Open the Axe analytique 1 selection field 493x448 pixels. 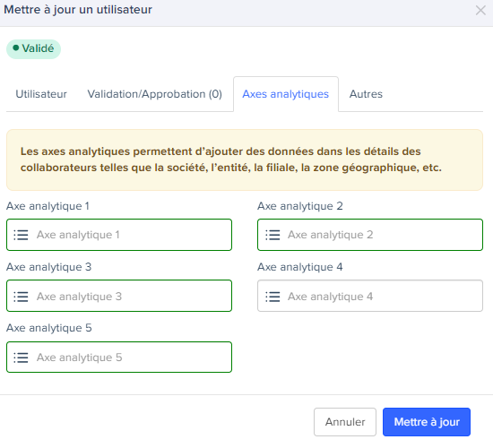click(x=119, y=235)
